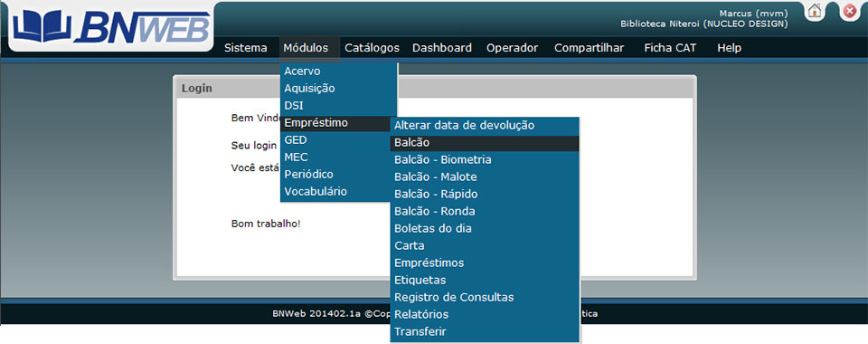Open Relatórios submenu entry
This screenshot has height=344, width=868.
pos(485,315)
